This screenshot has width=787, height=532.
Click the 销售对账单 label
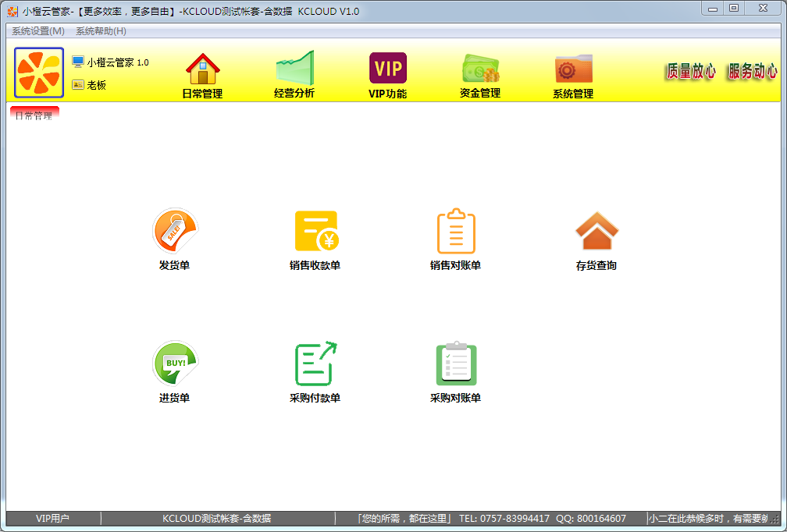[x=456, y=265]
